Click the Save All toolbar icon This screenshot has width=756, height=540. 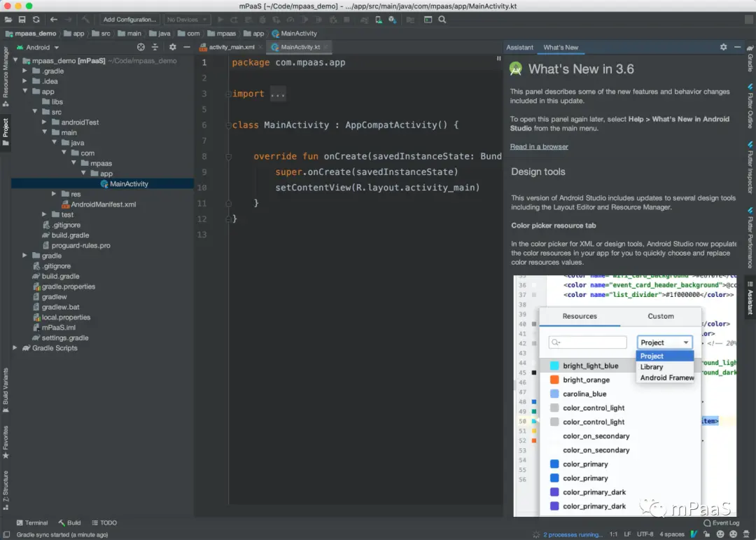pyautogui.click(x=22, y=20)
